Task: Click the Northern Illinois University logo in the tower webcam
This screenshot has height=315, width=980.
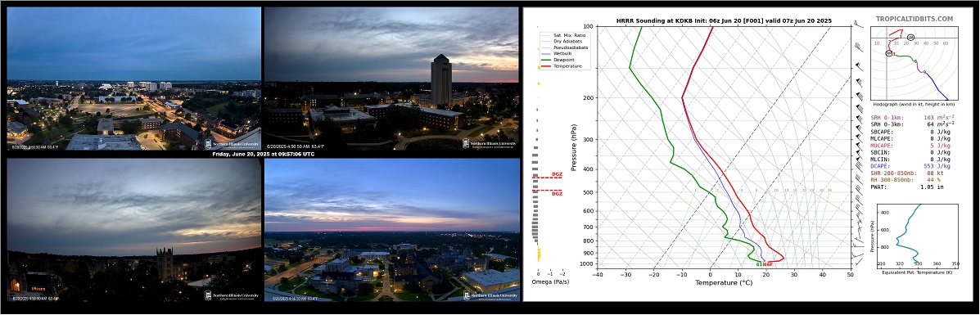Action: tap(490, 143)
